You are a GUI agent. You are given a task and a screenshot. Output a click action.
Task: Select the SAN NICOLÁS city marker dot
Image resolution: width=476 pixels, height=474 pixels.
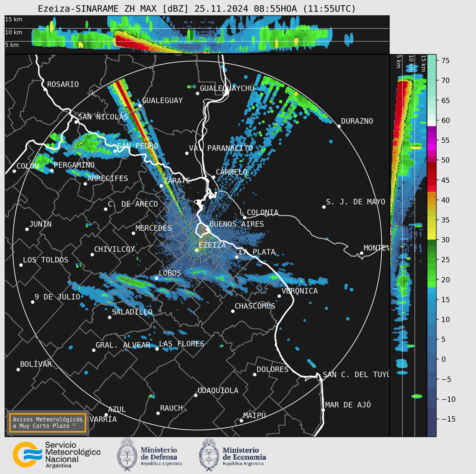point(76,122)
